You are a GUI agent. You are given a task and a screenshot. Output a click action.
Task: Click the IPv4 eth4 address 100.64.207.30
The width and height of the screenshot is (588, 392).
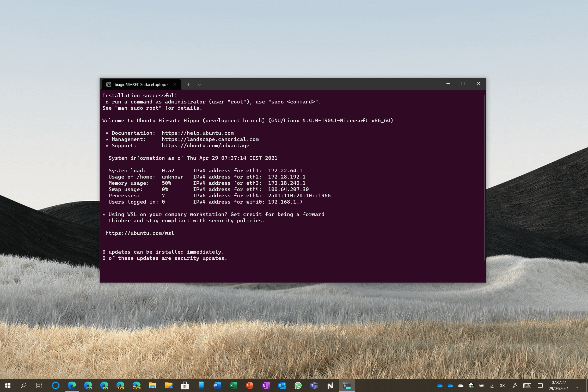point(288,189)
